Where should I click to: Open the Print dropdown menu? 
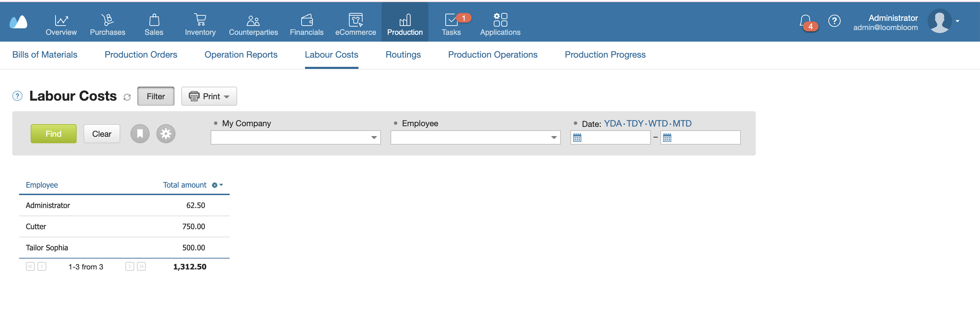pyautogui.click(x=209, y=97)
